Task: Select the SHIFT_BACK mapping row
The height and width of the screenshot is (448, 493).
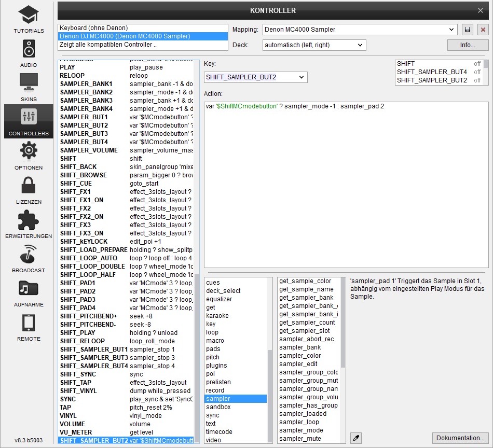Action: pos(127,167)
